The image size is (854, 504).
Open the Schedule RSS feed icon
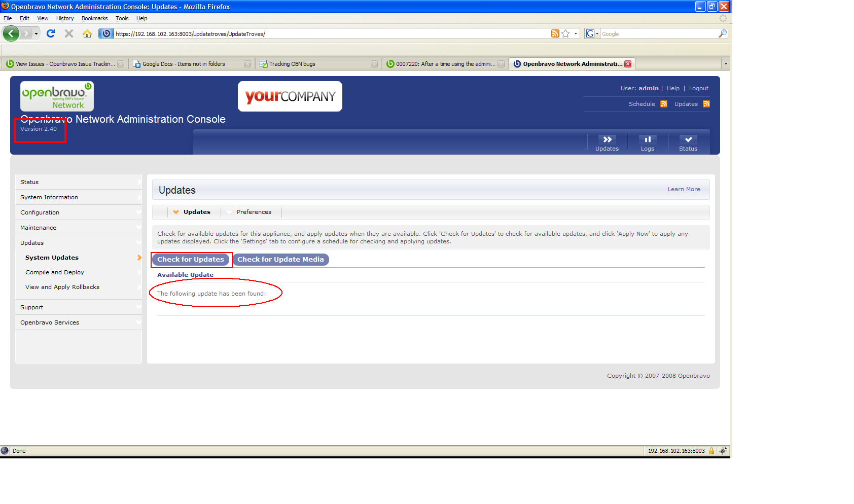pos(663,104)
